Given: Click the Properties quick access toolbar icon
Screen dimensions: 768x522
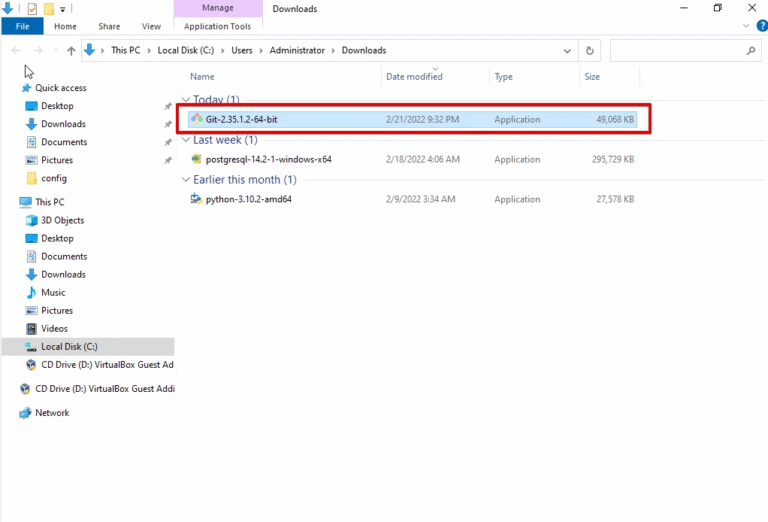Looking at the screenshot, I should 32,8.
